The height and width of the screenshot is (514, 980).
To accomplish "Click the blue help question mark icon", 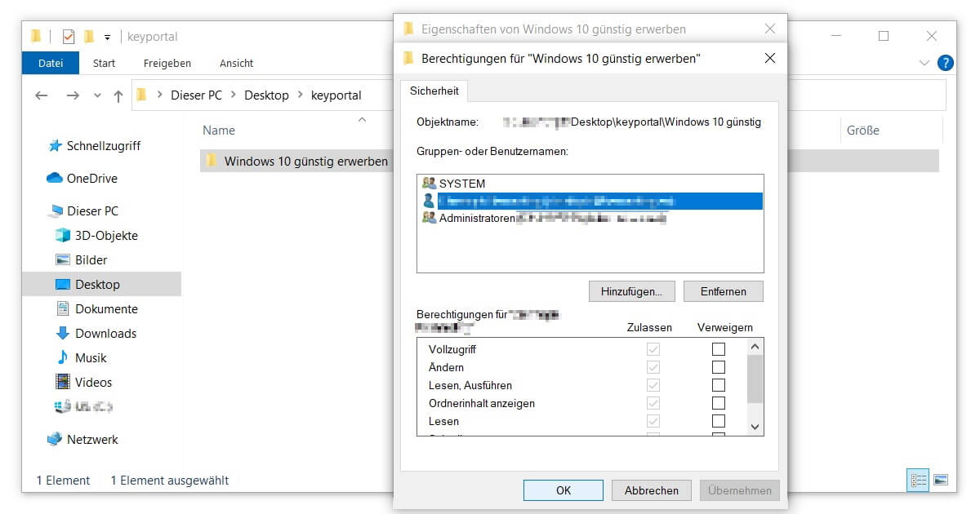I will [945, 63].
